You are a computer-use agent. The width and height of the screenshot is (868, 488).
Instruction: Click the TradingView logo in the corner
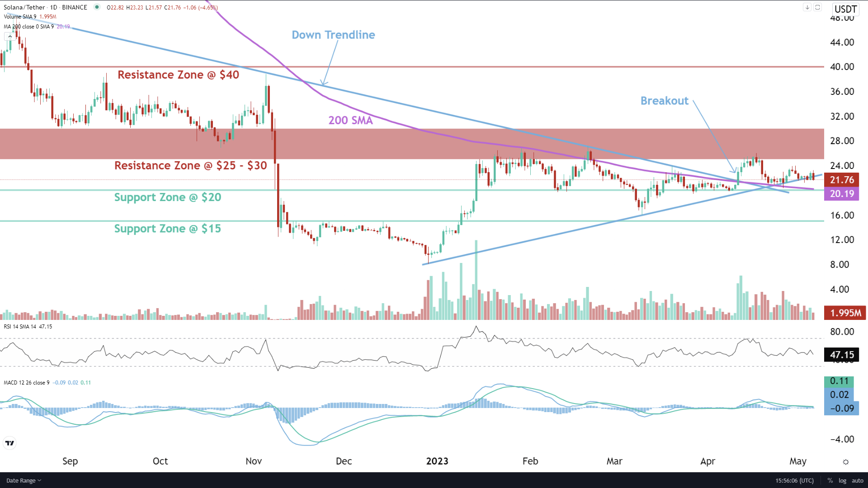pyautogui.click(x=10, y=443)
